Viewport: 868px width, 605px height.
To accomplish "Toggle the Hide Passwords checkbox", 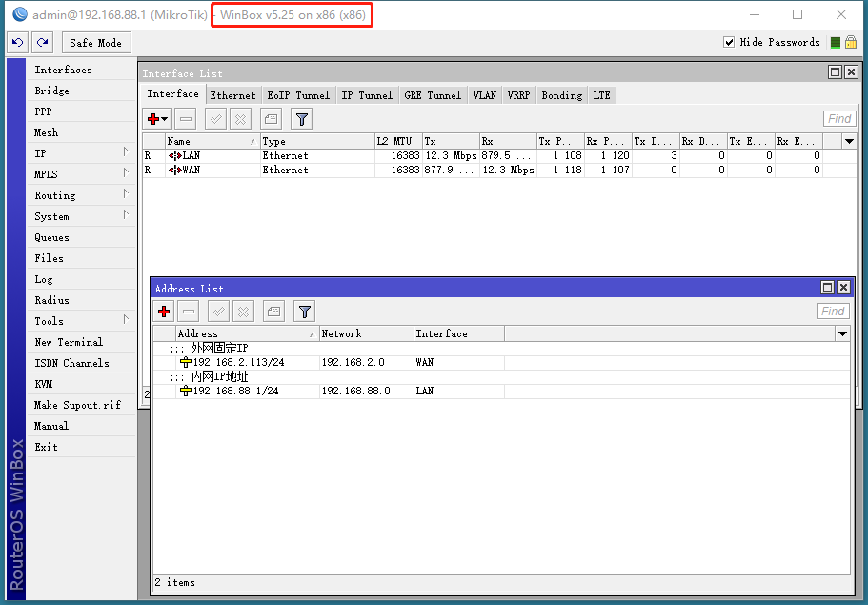I will click(729, 42).
